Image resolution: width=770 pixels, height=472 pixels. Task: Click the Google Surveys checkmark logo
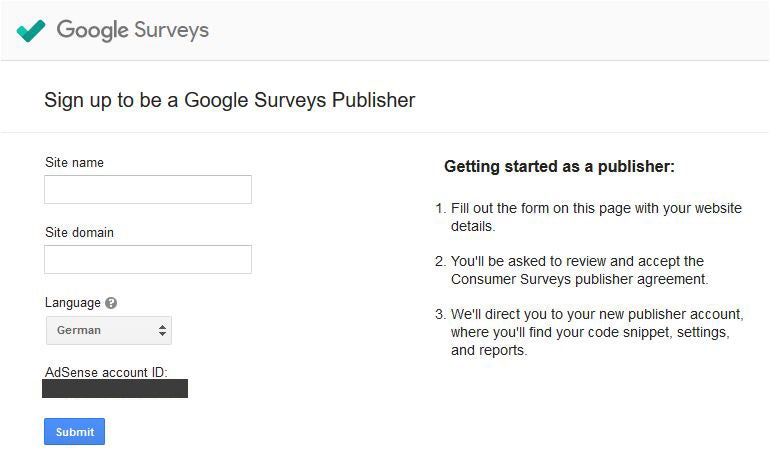(x=31, y=30)
